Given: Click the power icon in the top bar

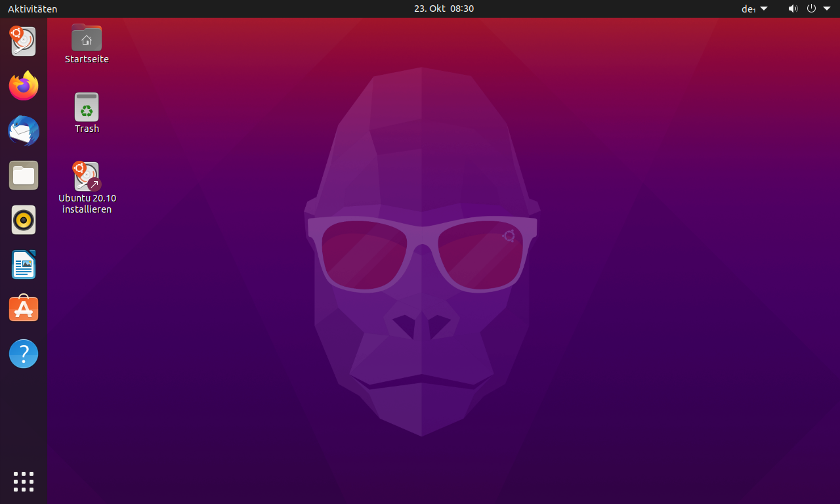Looking at the screenshot, I should pos(811,9).
